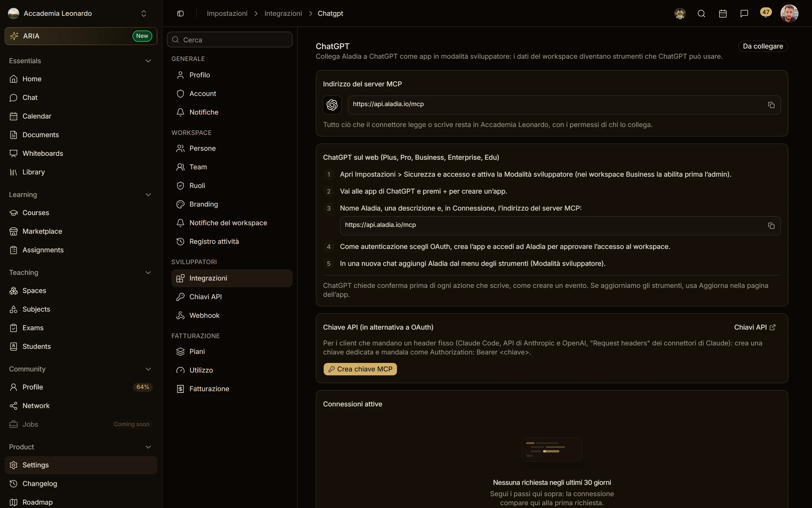The height and width of the screenshot is (508, 812).
Task: Open Changelog in the sidebar
Action: point(81,483)
